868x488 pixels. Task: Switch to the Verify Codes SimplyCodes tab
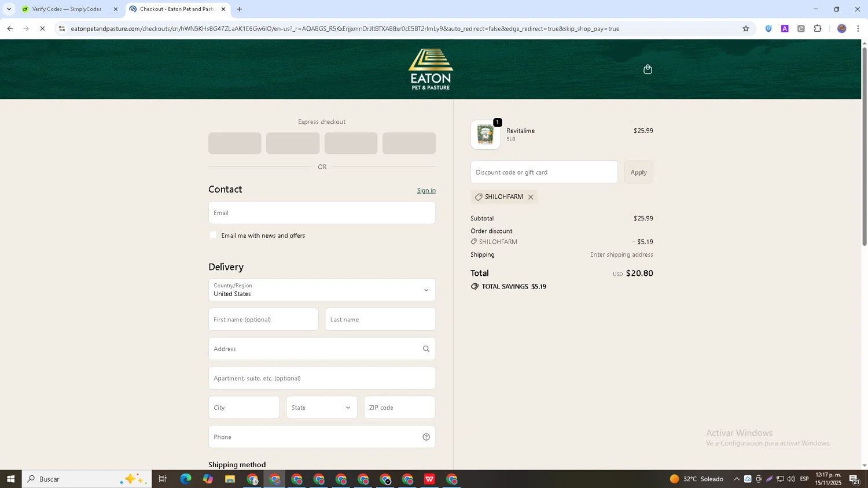(x=67, y=9)
